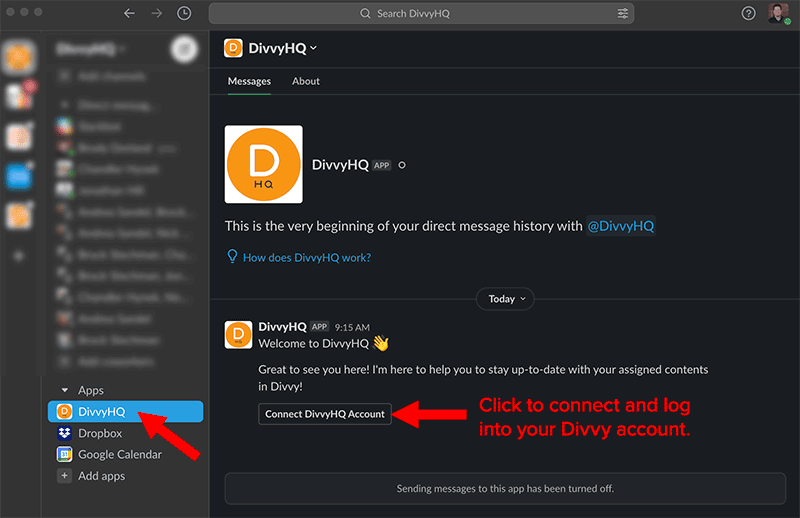Switch to the Messages tab
Viewport: 800px width, 518px height.
[249, 81]
